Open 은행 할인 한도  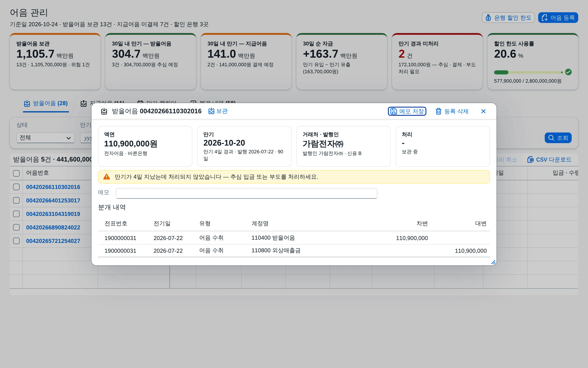pos(508,18)
